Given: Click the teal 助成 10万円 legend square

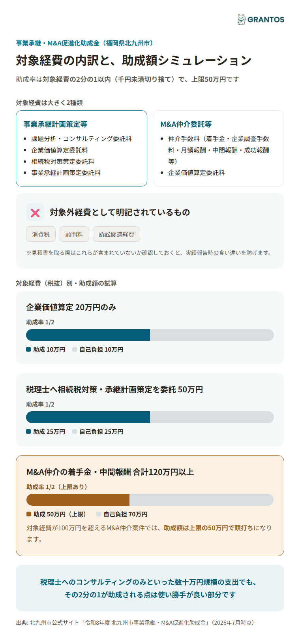Looking at the screenshot, I should click(x=28, y=349).
